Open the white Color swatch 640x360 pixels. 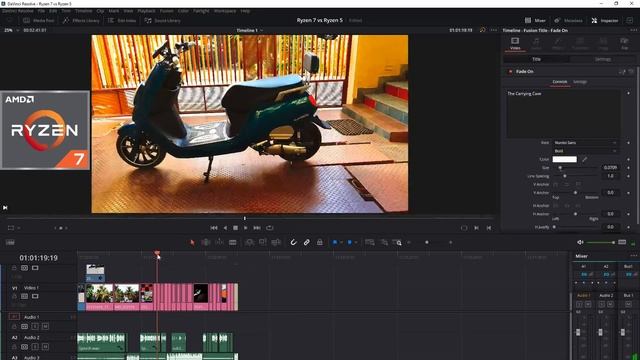point(564,159)
